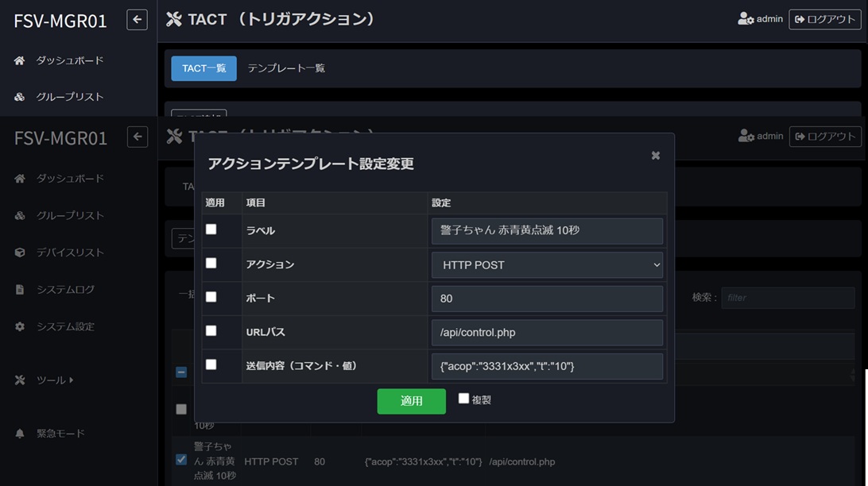868x486 pixels.
Task: Click top ログアウト button
Action: point(825,19)
